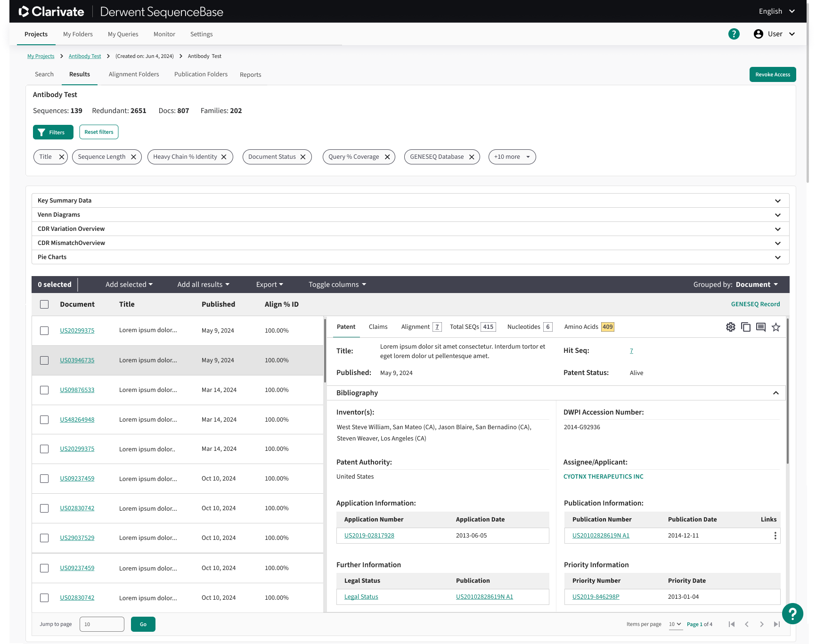Open links menu for US20102828619N A1

(775, 536)
